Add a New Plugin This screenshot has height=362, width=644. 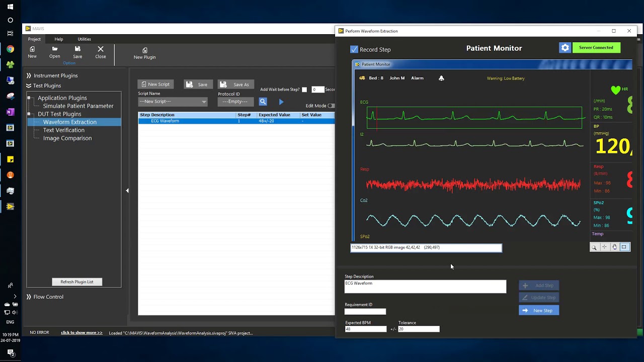tap(144, 53)
